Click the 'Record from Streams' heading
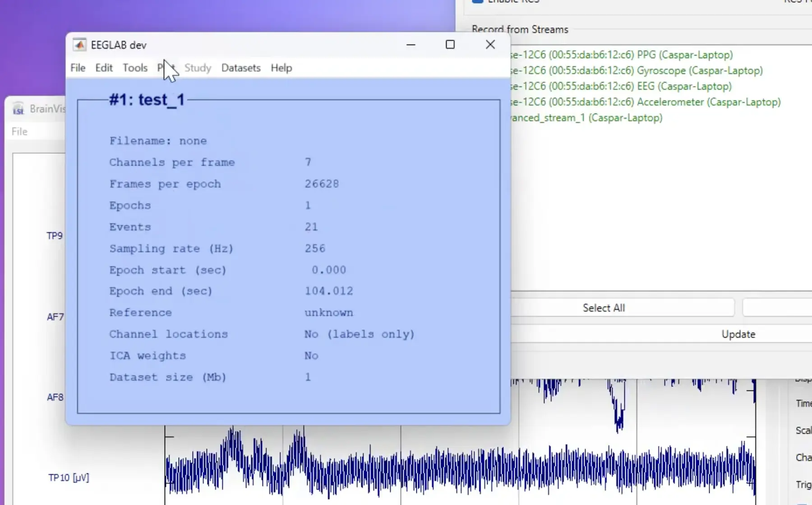The height and width of the screenshot is (505, 812). (x=520, y=29)
